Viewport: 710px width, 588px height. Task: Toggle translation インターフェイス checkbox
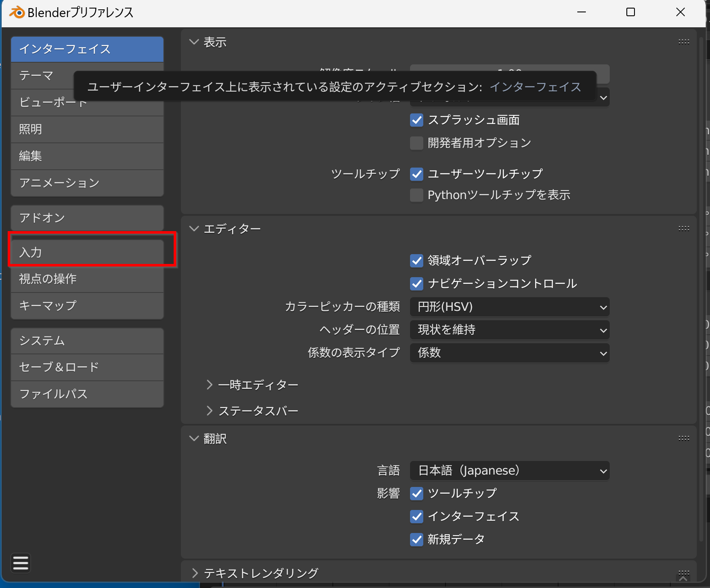pyautogui.click(x=416, y=516)
